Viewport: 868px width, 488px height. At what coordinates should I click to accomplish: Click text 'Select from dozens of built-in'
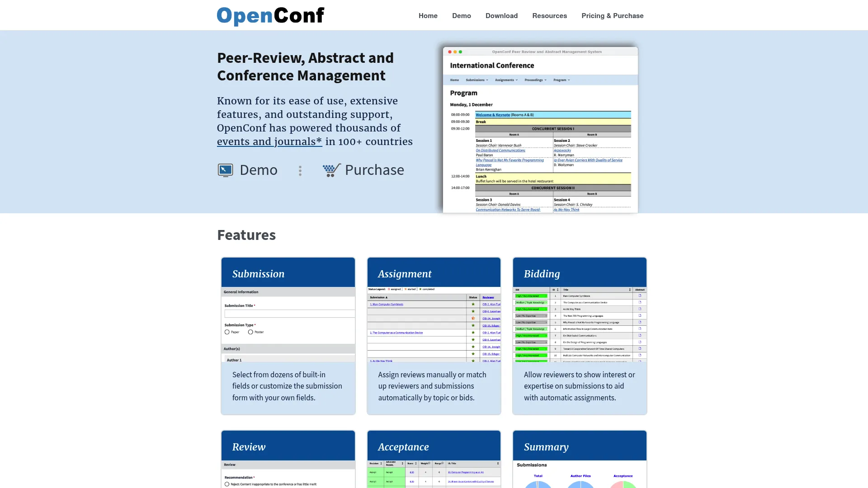[279, 375]
